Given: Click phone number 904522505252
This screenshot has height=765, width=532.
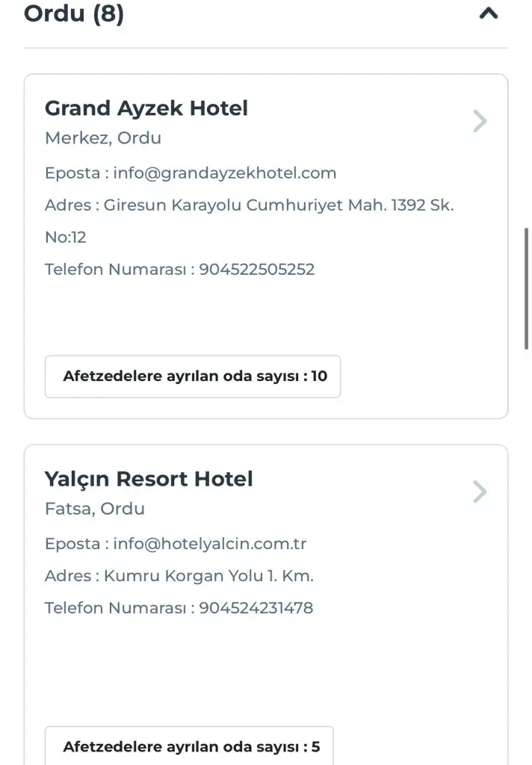Looking at the screenshot, I should coord(256,269).
